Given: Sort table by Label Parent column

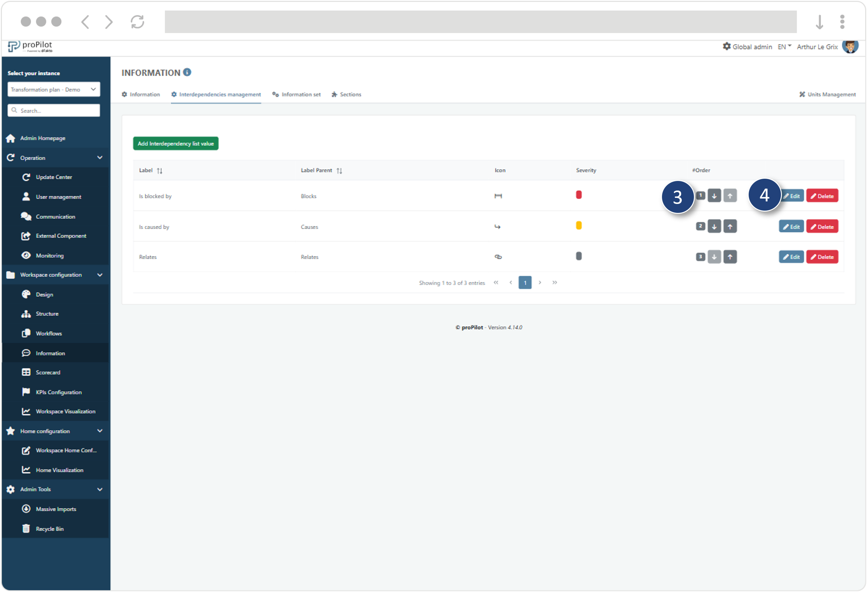Looking at the screenshot, I should pos(339,171).
